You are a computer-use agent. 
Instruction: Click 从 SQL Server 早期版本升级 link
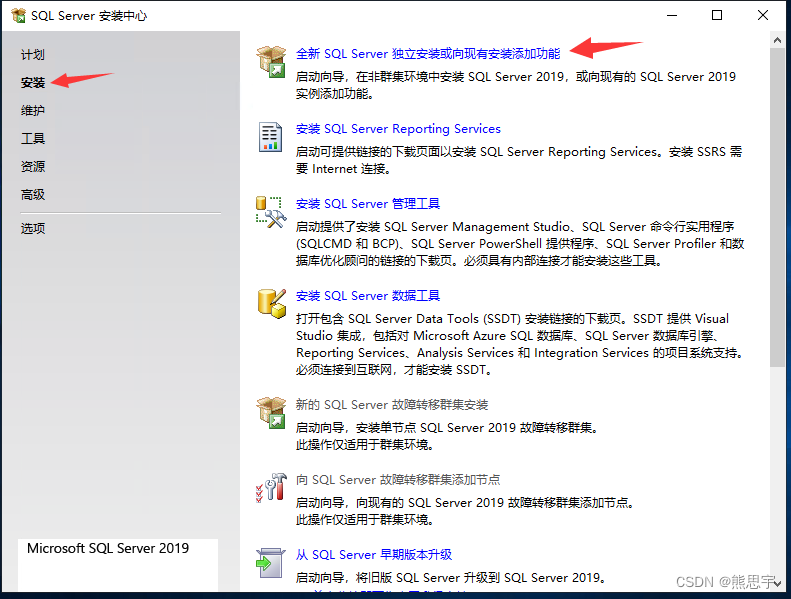374,555
